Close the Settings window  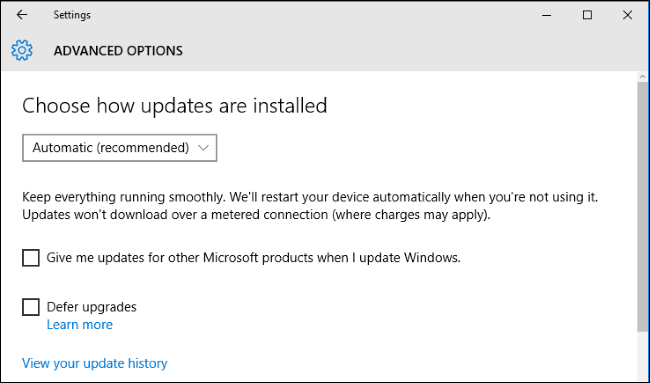tap(627, 15)
